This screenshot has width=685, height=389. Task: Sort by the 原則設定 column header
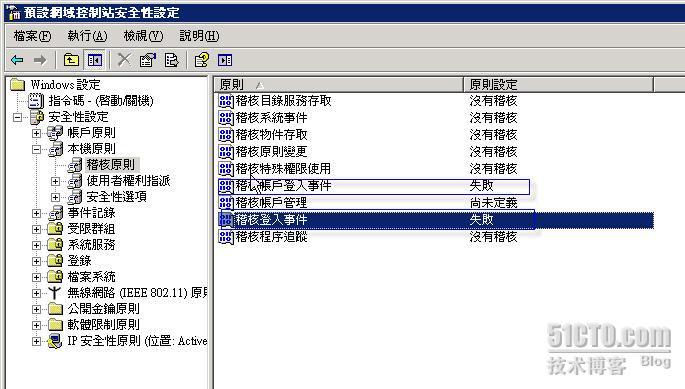559,84
